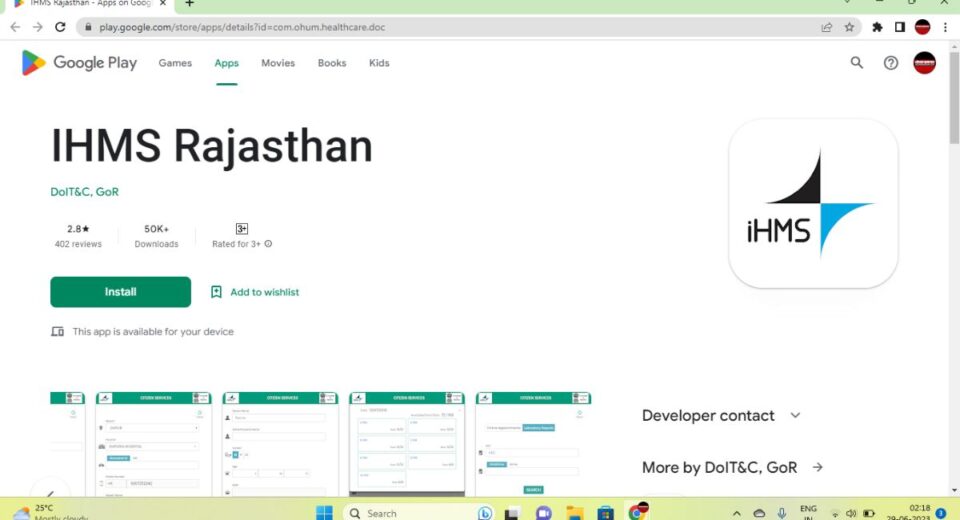Switch to the Games tab
Screen dimensions: 960x520
175,63
